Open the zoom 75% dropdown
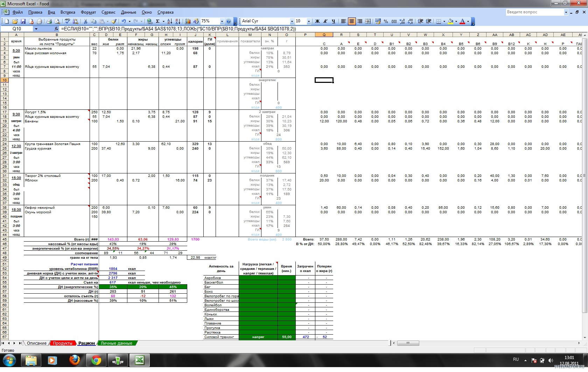 coord(222,21)
